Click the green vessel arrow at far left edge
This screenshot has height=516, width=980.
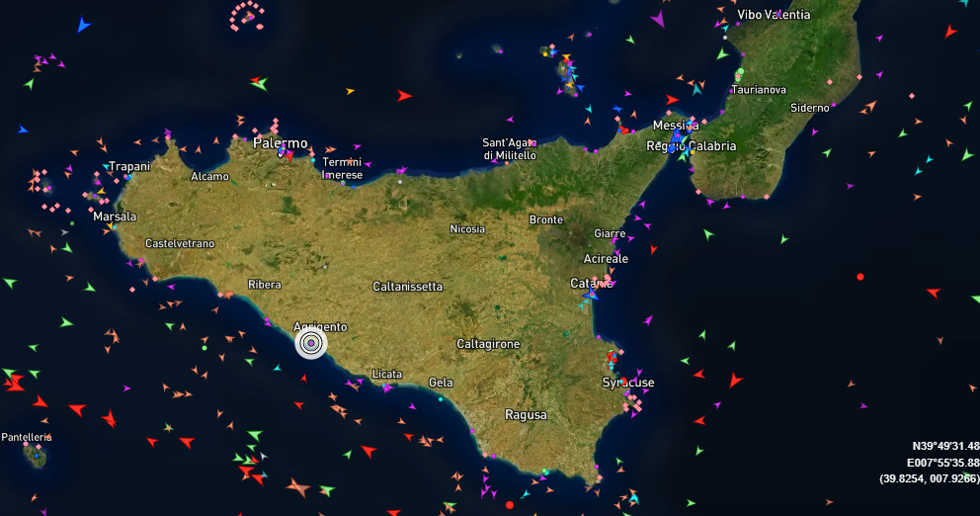click(10, 283)
